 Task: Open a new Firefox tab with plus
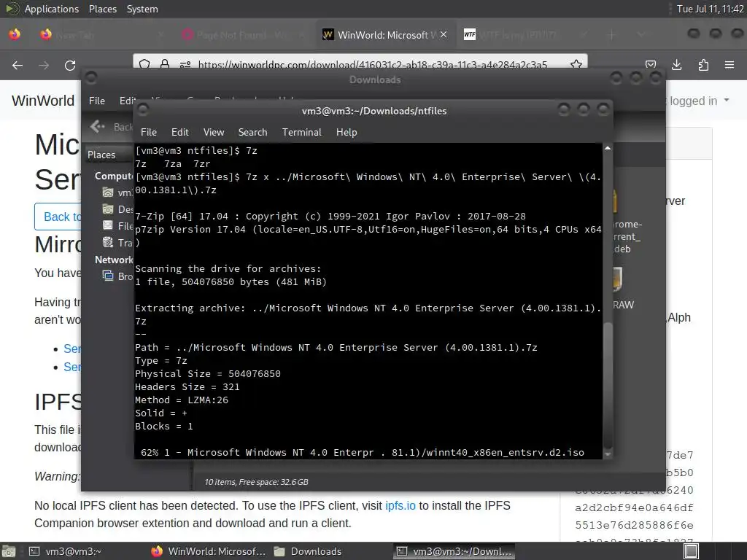coord(612,34)
